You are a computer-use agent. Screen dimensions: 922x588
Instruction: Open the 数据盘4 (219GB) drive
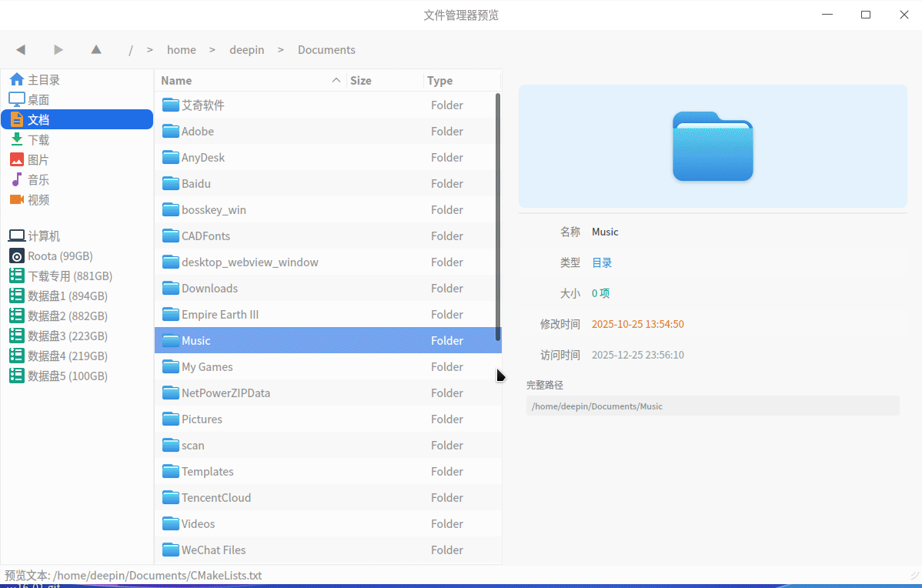click(77, 356)
